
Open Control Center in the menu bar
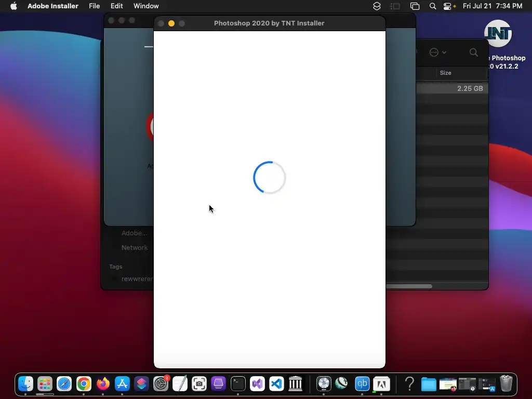tap(447, 6)
